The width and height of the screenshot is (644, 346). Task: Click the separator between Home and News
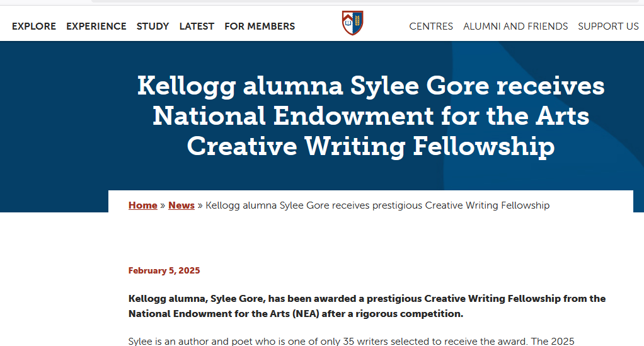163,205
